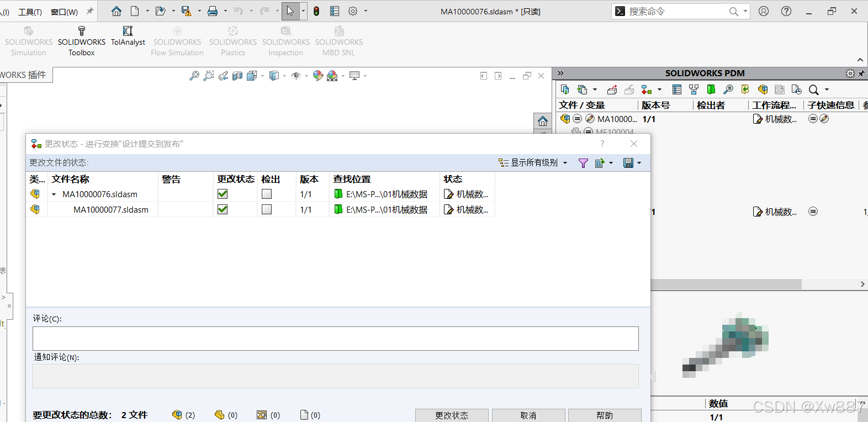Pin the menu bar with pushpin
The height and width of the screenshot is (422, 868).
[x=90, y=11]
